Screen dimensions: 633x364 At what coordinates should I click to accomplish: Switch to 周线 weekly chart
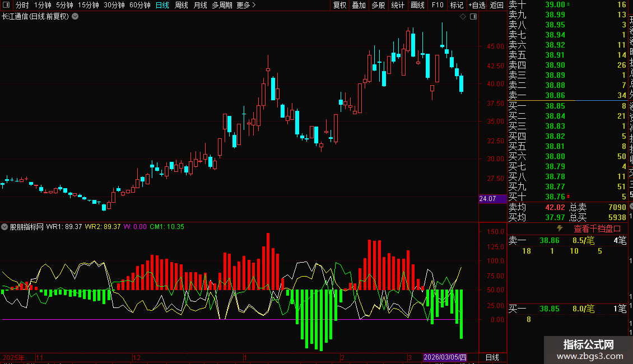[181, 5]
